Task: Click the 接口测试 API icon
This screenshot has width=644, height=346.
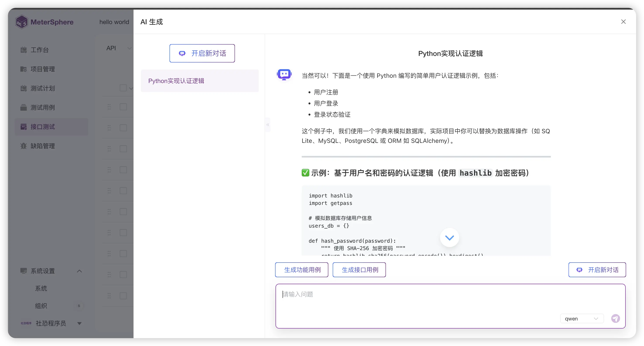Action: click(x=24, y=127)
